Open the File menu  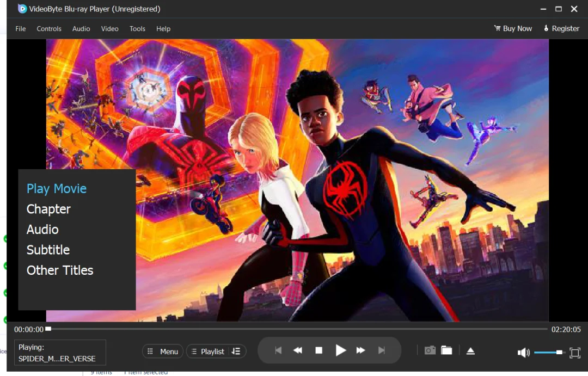20,28
